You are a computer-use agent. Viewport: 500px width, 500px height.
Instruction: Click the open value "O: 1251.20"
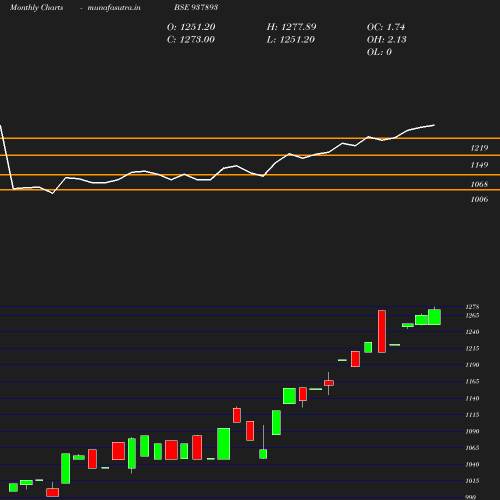tap(191, 27)
